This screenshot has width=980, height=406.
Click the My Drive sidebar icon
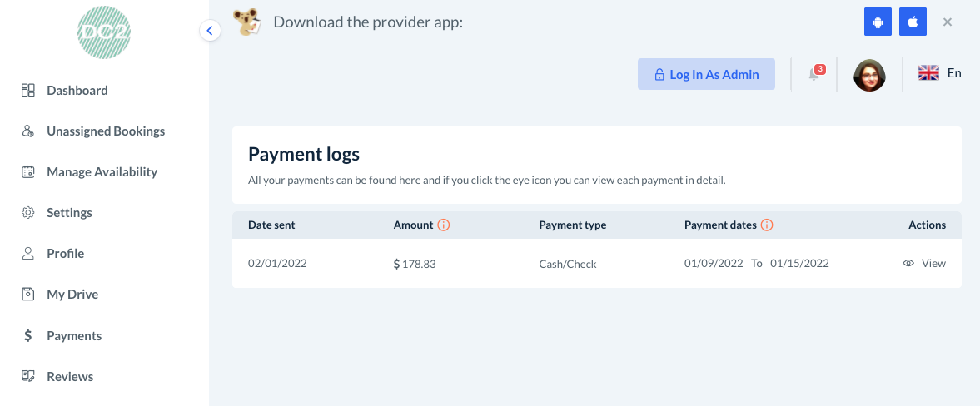click(x=28, y=295)
